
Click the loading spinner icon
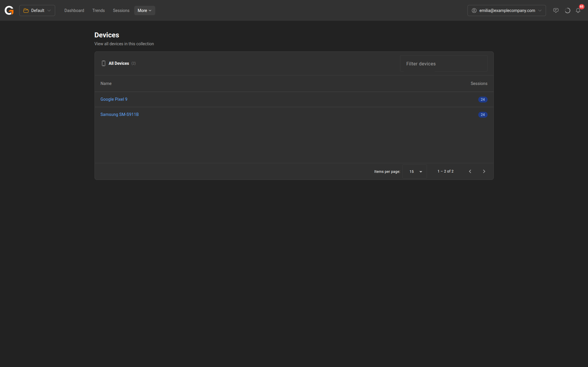(567, 11)
